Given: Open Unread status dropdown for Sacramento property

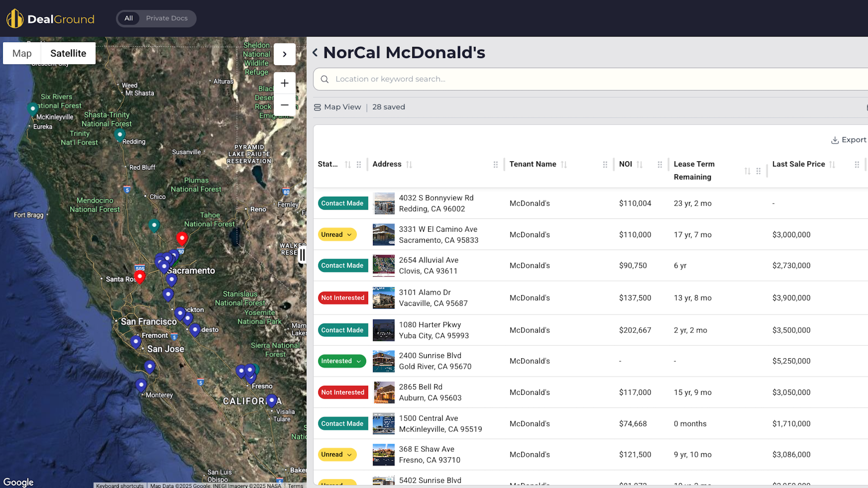Looking at the screenshot, I should click(337, 235).
